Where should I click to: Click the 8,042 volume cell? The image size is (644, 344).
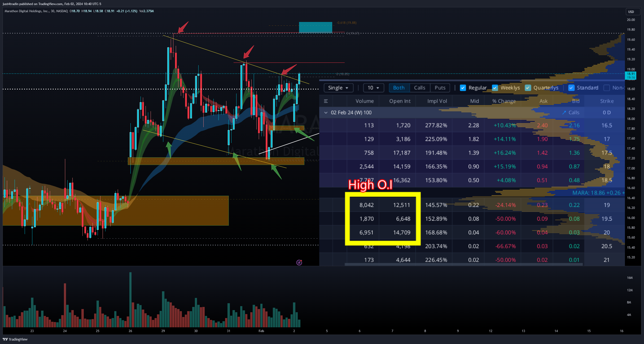tap(367, 205)
